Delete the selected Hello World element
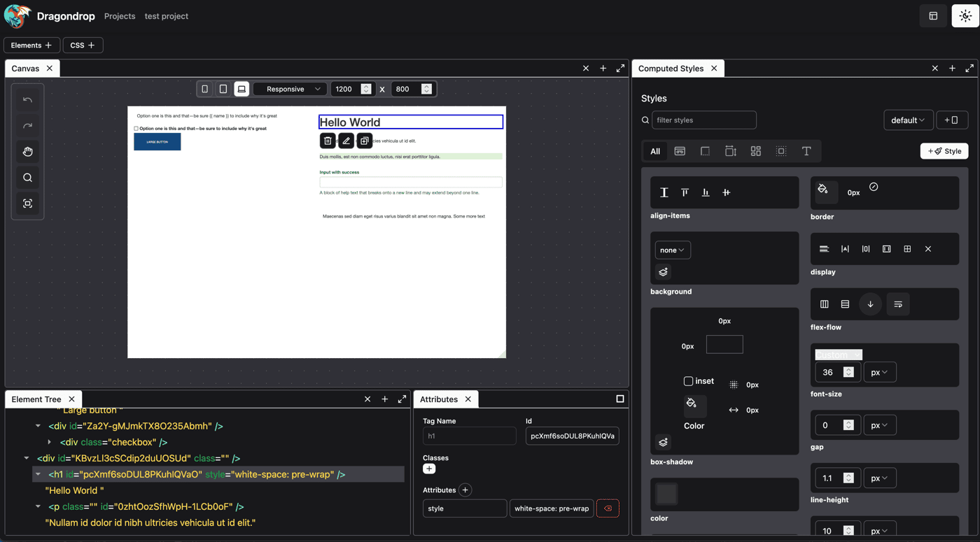 [328, 141]
